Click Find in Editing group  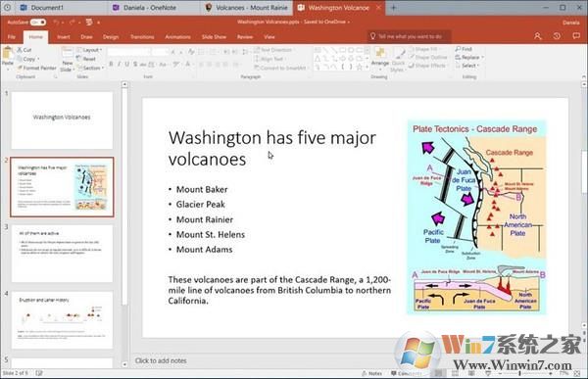(464, 49)
